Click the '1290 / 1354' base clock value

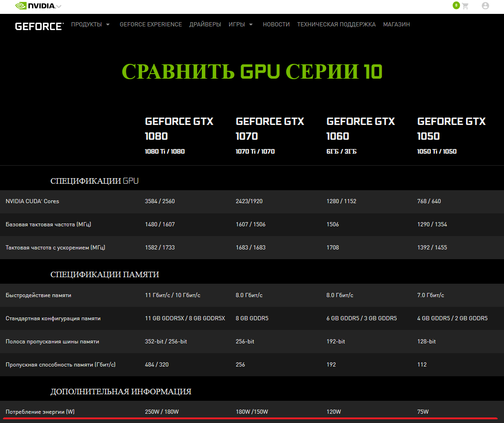pos(432,224)
